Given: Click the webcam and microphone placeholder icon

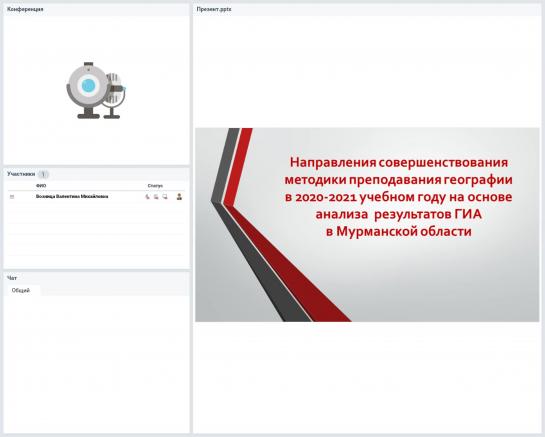Looking at the screenshot, I should (96, 90).
